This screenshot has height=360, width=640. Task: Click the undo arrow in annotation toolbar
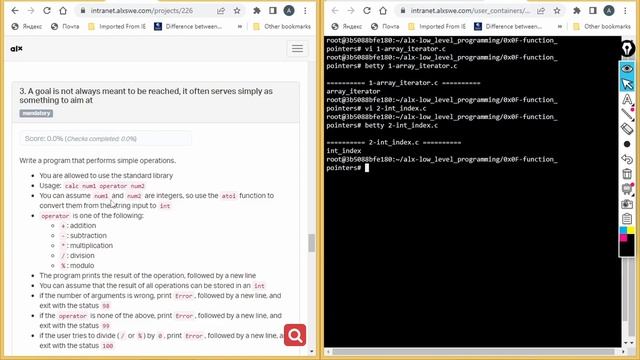(627, 159)
